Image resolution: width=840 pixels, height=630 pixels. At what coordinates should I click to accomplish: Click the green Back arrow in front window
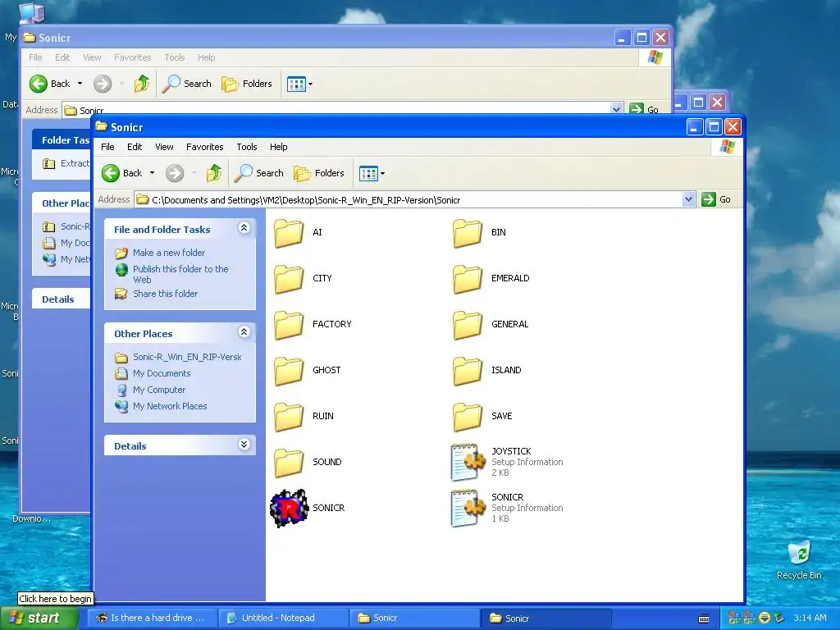tap(111, 173)
